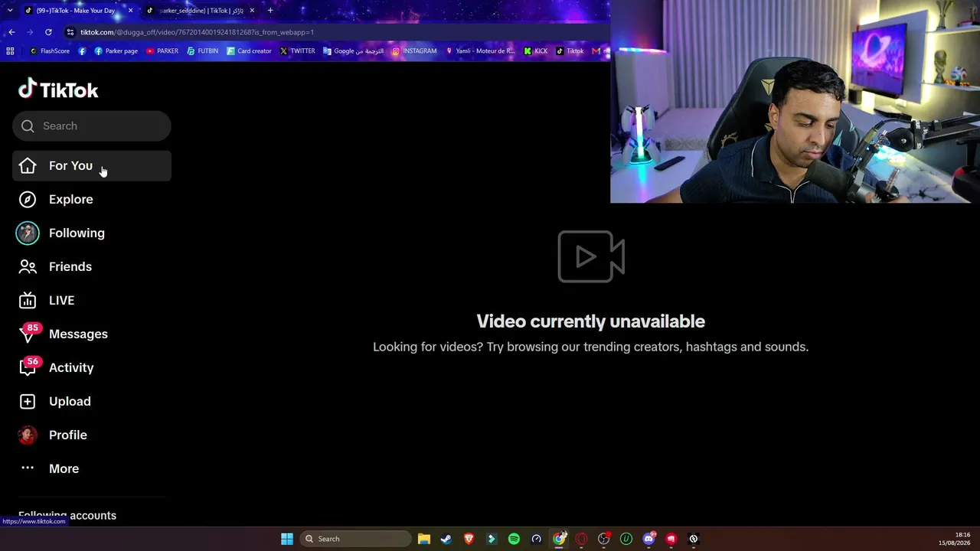Switch to Chrome in the taskbar
Viewport: 980px width, 551px height.
click(560, 539)
